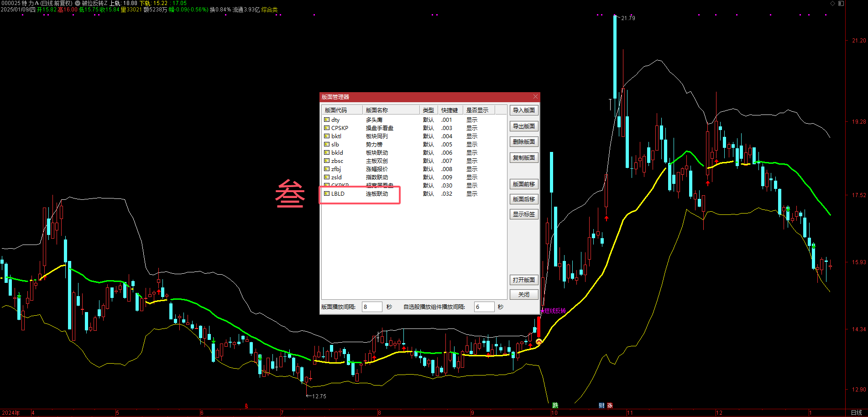Click the 关闭 button in dialog

click(x=524, y=295)
